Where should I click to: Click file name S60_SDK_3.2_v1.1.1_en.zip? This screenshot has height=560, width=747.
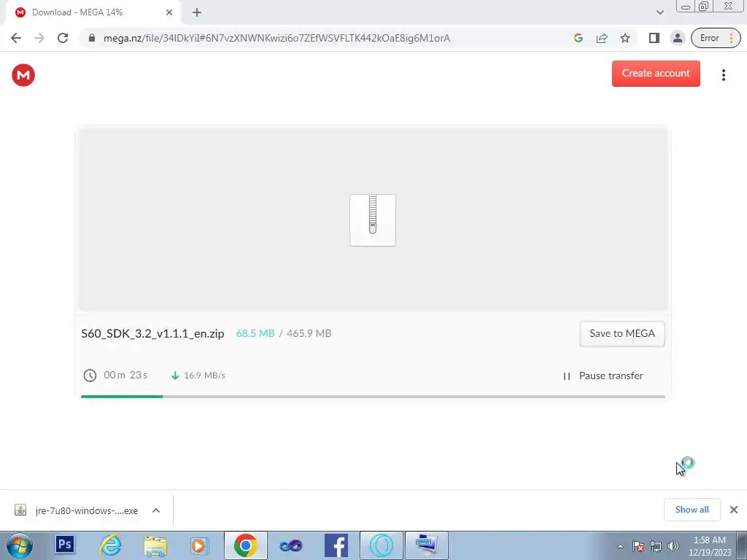152,333
